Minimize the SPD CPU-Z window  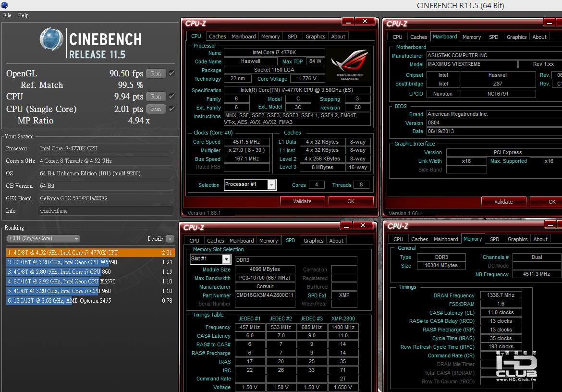click(x=346, y=226)
